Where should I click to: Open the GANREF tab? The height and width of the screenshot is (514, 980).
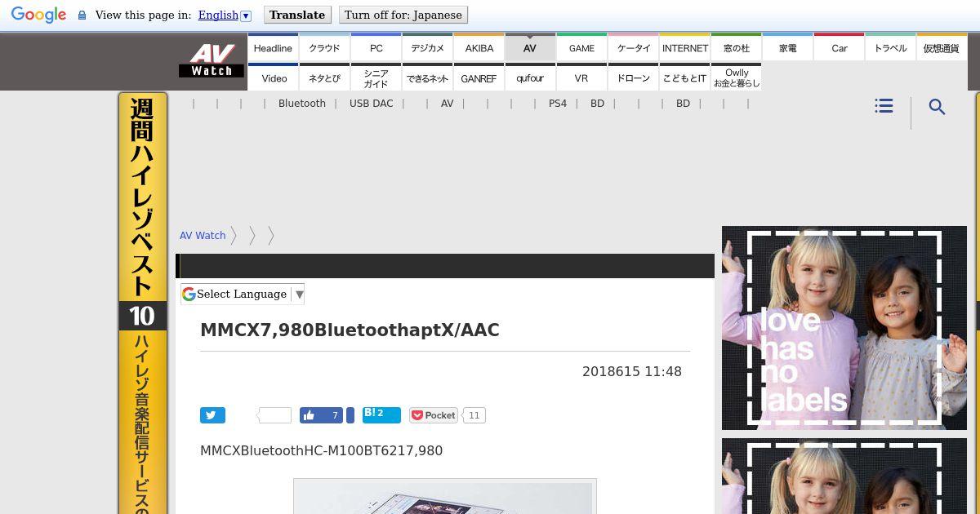(x=479, y=78)
